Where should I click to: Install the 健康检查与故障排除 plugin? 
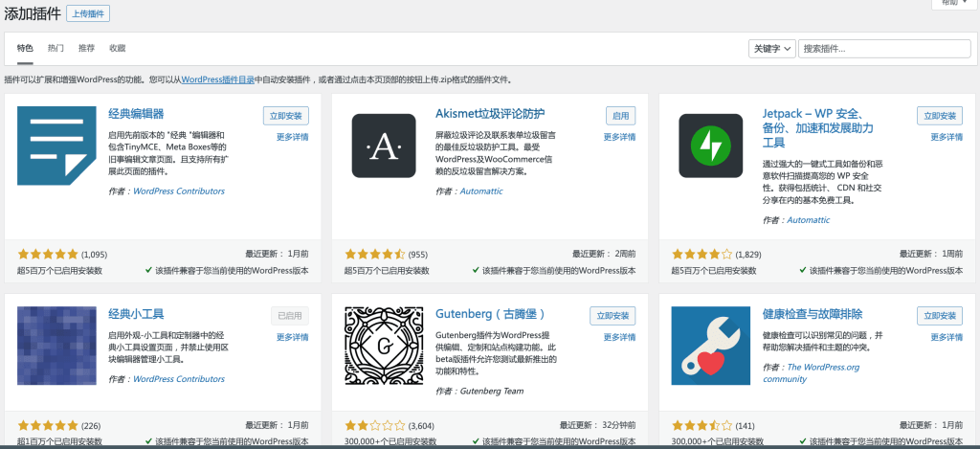(940, 316)
